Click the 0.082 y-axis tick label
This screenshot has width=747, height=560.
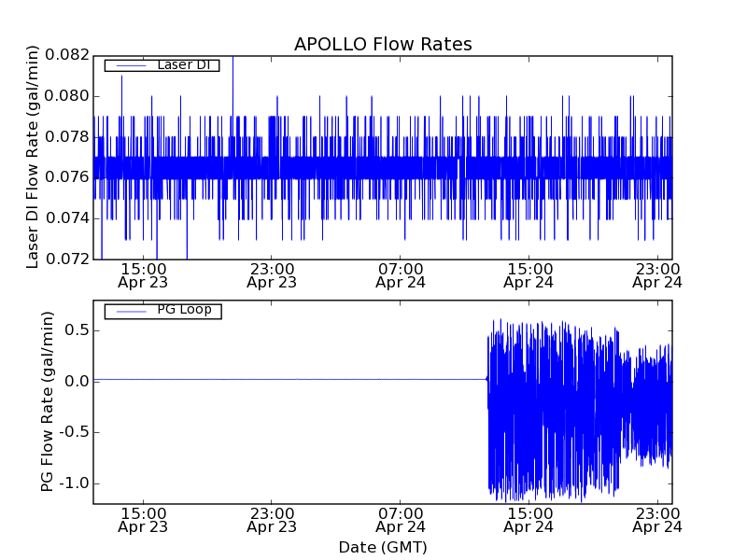tap(67, 55)
